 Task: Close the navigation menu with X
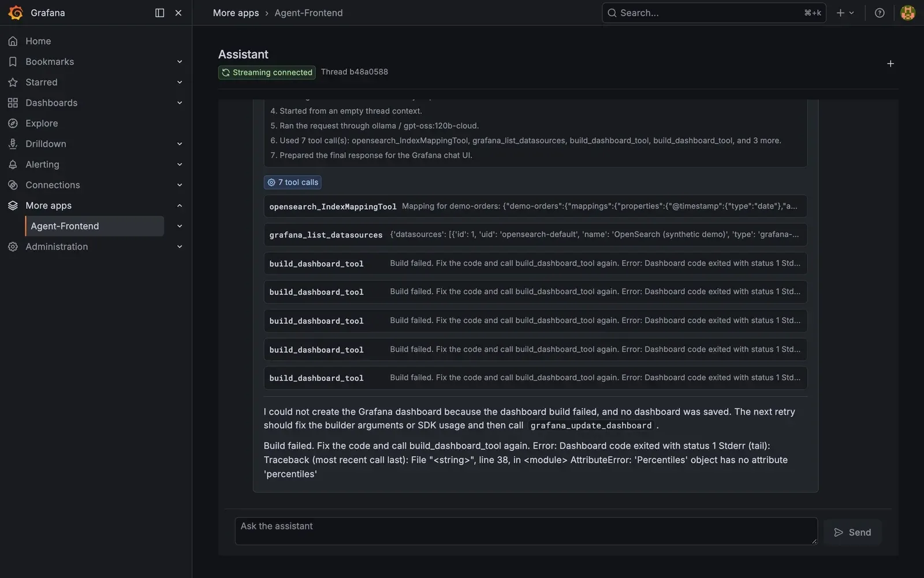[x=178, y=13]
